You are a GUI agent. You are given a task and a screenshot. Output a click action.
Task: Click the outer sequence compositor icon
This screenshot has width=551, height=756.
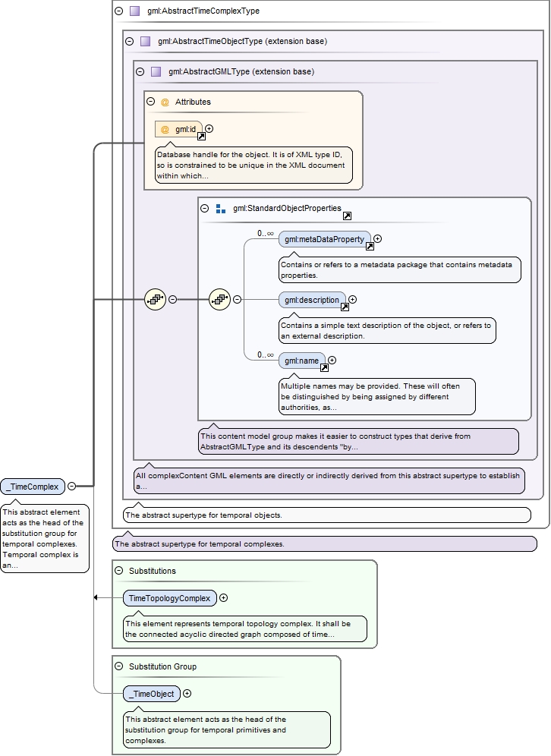pyautogui.click(x=156, y=299)
